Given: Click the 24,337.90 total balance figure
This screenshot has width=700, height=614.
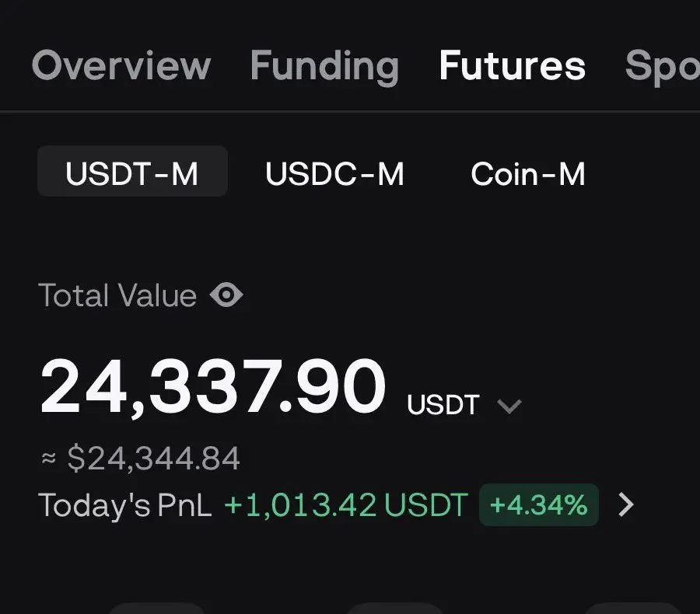Looking at the screenshot, I should pyautogui.click(x=212, y=386).
